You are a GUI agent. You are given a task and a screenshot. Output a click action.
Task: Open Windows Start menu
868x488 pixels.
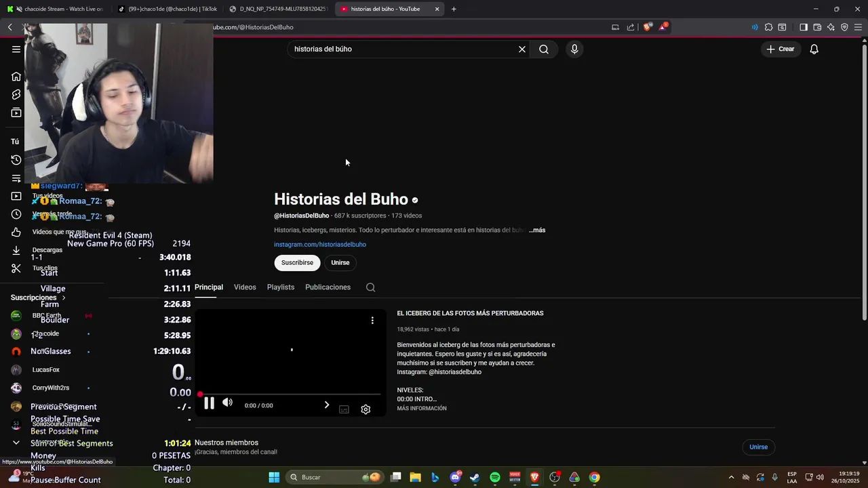(x=274, y=477)
